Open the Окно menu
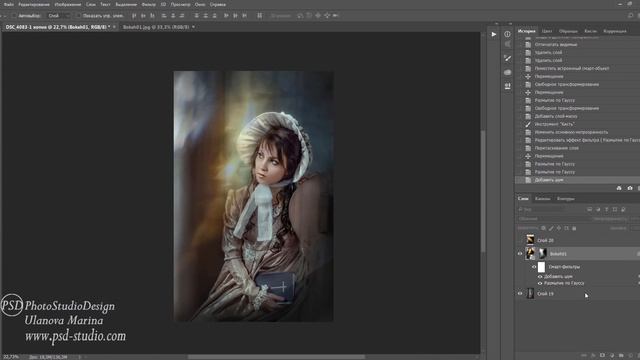Viewport: 640px width, 360px height. coord(200,4)
